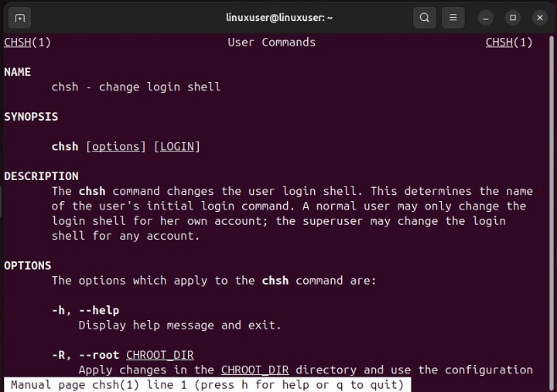557x392 pixels.
Task: Click the -R, --root option flag
Action: [85, 355]
